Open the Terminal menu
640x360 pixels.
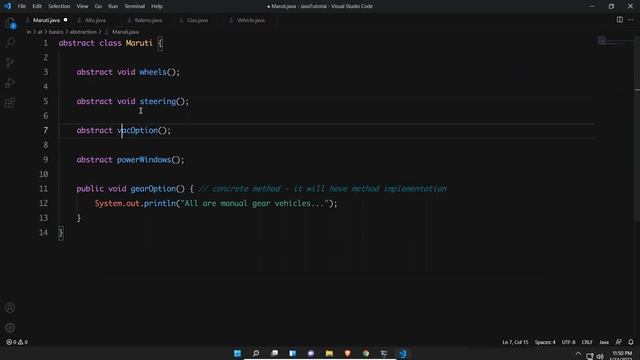tap(135, 6)
